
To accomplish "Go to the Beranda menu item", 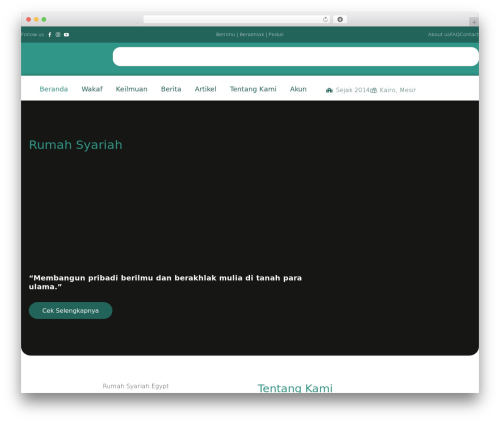I will point(54,89).
